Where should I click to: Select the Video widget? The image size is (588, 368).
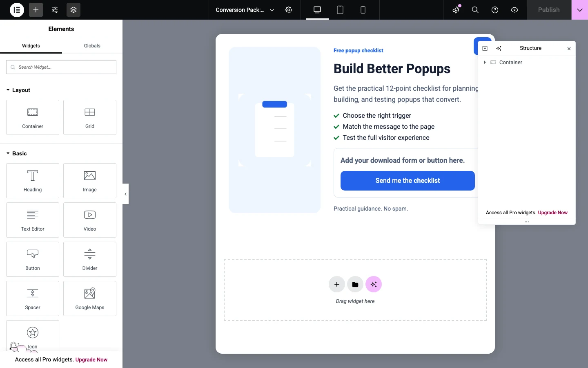click(90, 220)
